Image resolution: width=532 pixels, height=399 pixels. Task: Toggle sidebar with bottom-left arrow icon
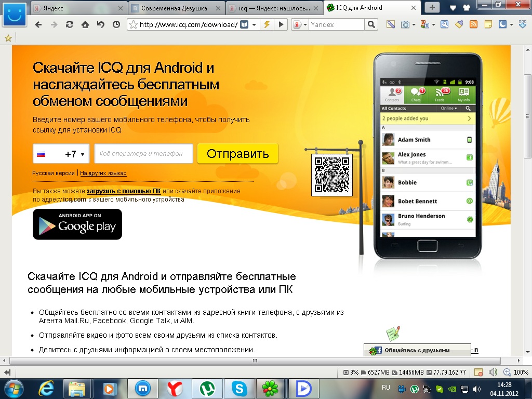(x=7, y=372)
